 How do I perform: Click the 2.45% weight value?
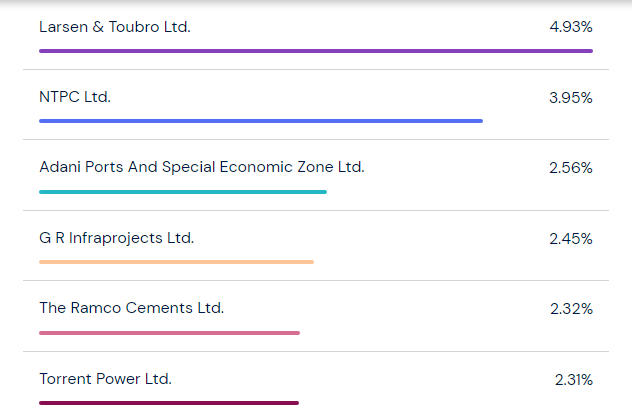pos(571,238)
